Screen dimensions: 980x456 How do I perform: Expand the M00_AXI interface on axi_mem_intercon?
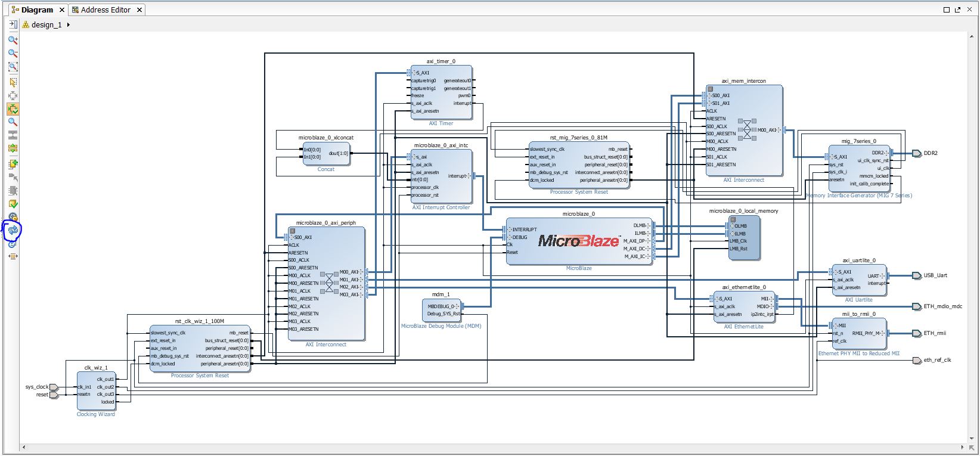[780, 130]
